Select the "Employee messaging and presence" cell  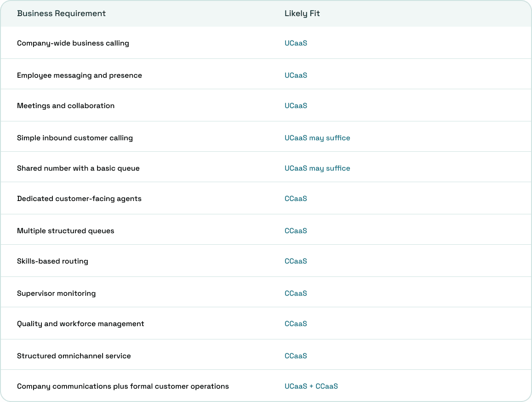(x=80, y=75)
